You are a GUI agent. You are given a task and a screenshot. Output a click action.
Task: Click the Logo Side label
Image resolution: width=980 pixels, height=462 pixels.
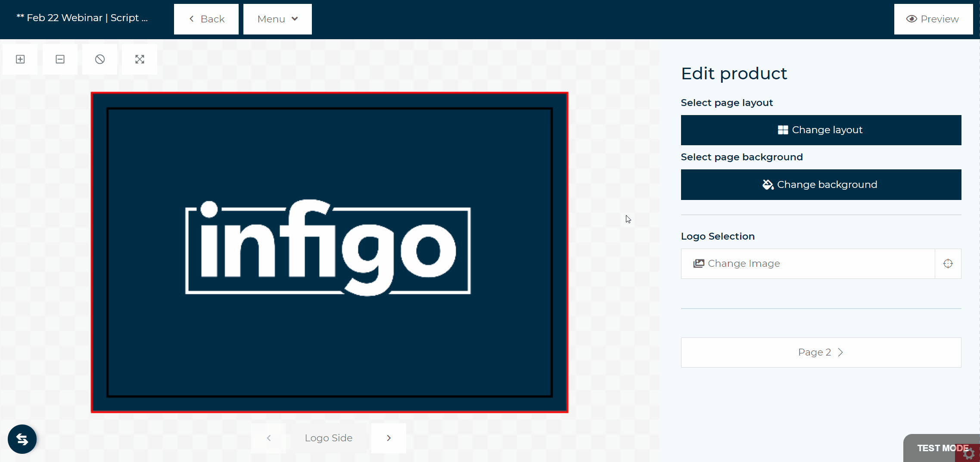coord(329,438)
